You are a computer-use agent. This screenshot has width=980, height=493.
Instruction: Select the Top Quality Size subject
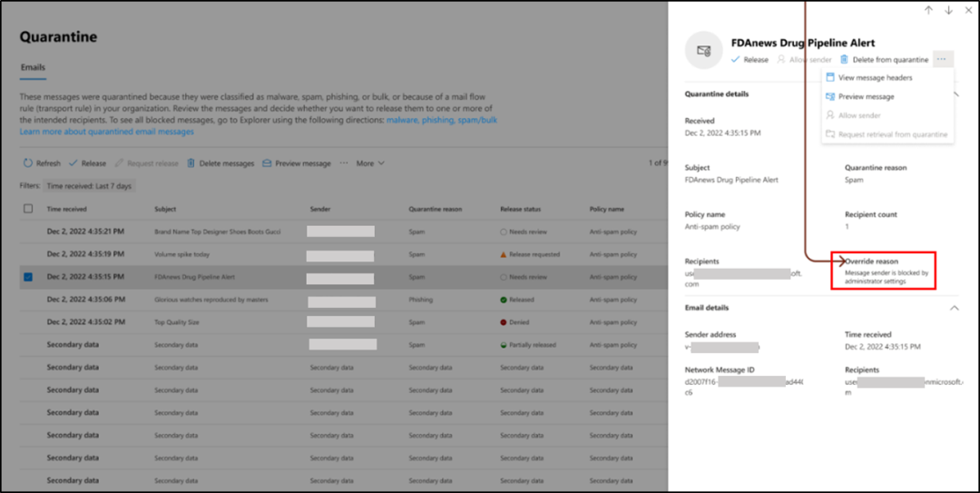176,322
